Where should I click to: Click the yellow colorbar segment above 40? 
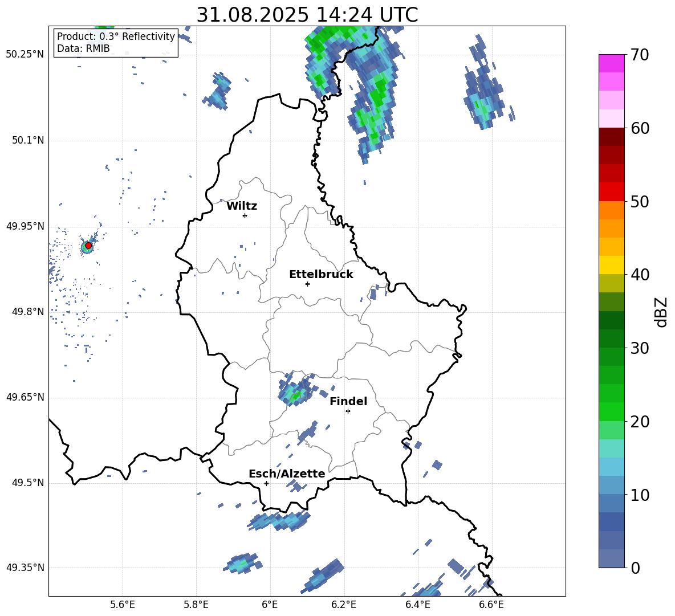pyautogui.click(x=611, y=265)
